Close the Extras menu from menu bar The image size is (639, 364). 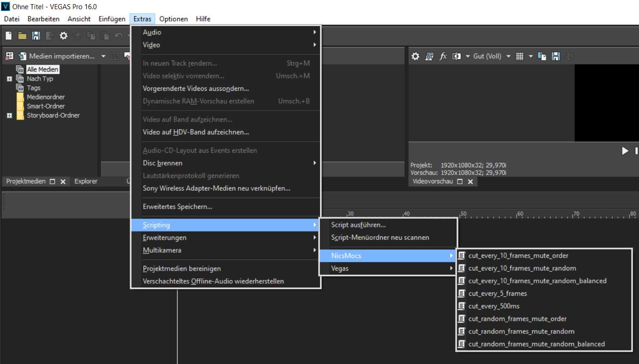pyautogui.click(x=143, y=19)
